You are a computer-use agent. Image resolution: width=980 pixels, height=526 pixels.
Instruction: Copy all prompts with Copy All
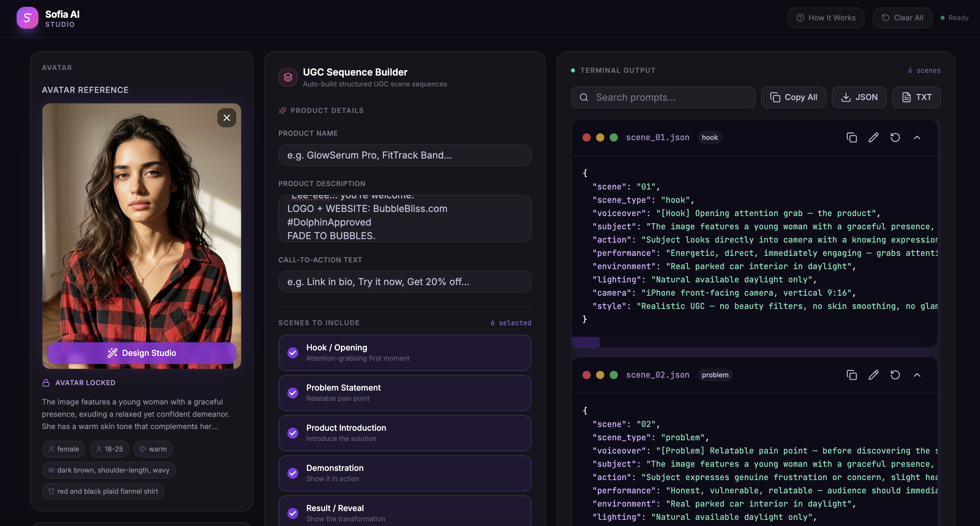point(793,97)
